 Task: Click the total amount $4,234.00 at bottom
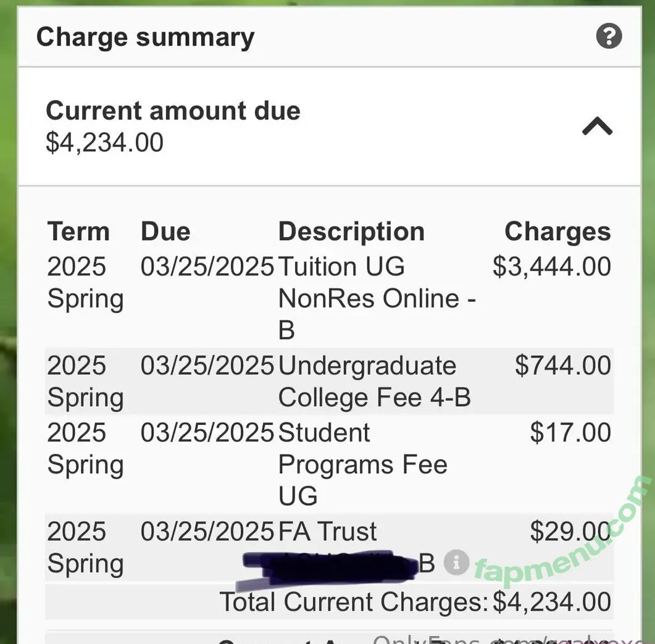click(x=552, y=602)
